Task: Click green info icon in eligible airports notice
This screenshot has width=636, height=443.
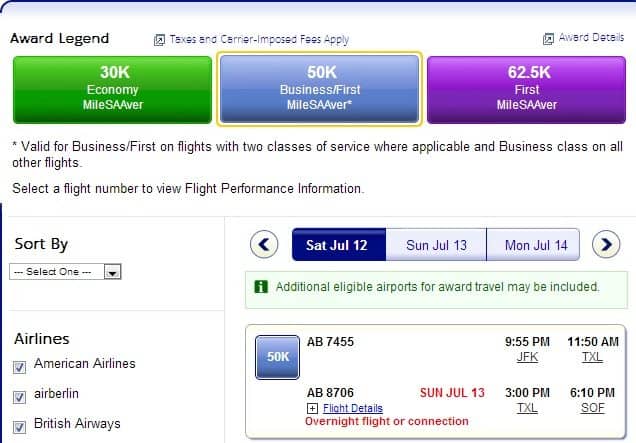Action: coord(261,287)
